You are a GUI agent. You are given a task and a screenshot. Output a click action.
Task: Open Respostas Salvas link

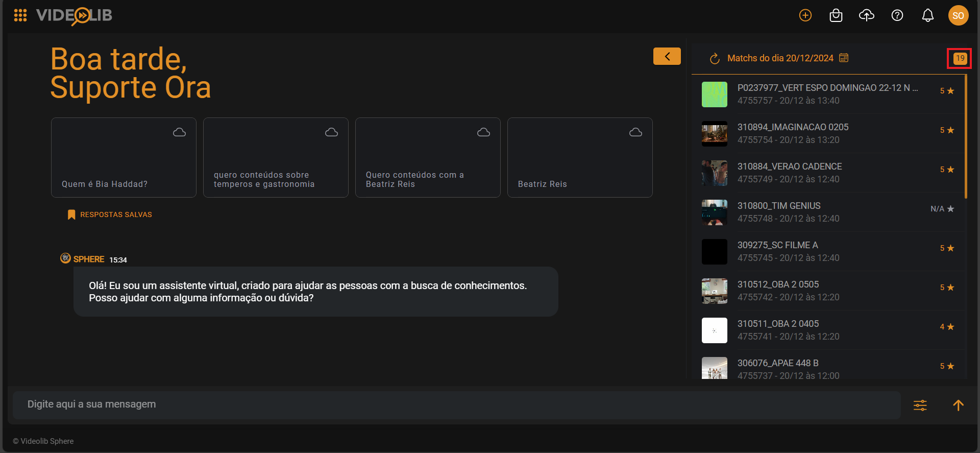tap(116, 214)
